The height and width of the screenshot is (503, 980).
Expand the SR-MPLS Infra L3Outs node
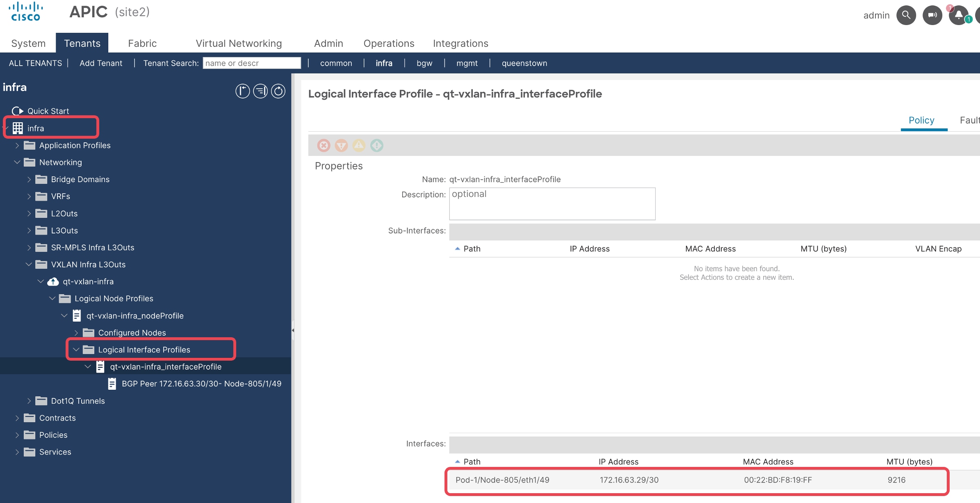29,247
